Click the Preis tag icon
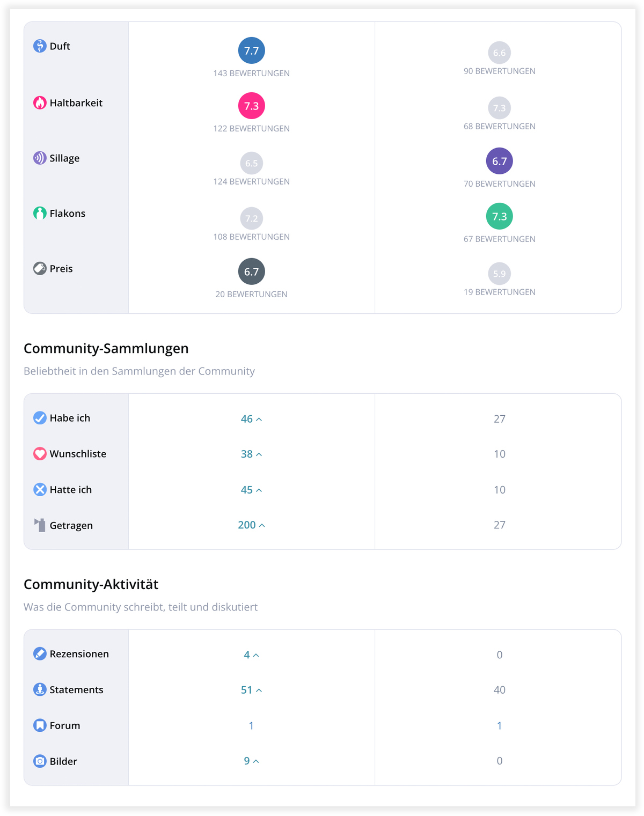Image resolution: width=644 pixels, height=816 pixels. click(x=40, y=269)
